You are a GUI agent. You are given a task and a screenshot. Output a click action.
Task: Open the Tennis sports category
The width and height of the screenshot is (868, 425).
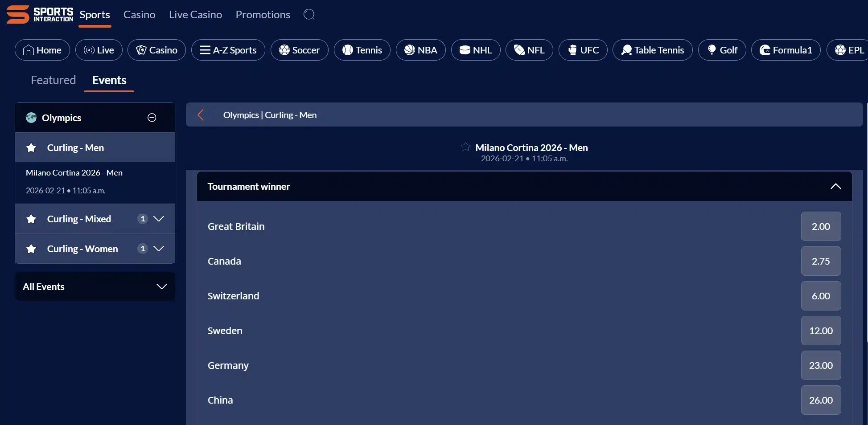click(x=347, y=50)
